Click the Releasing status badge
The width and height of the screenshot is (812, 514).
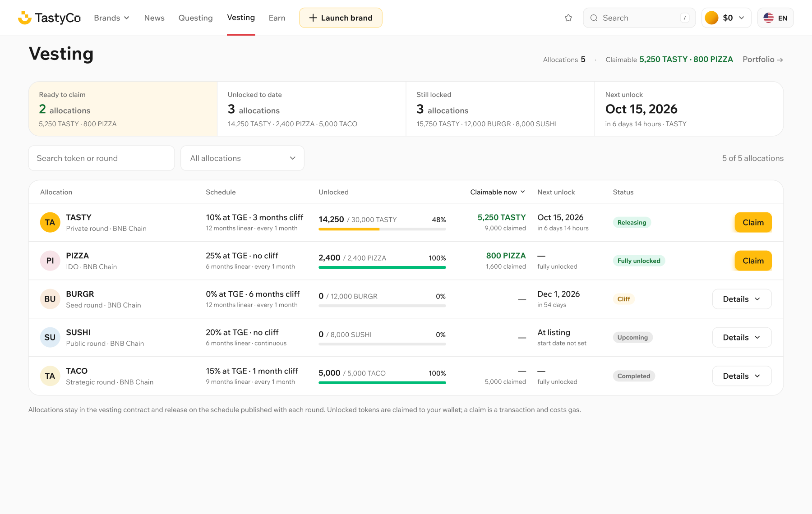point(632,222)
